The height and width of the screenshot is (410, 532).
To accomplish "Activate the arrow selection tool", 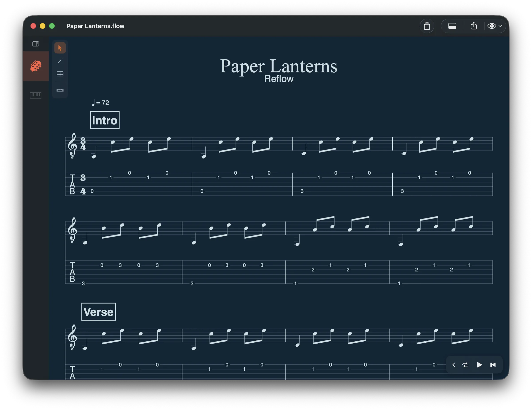I will [x=60, y=48].
